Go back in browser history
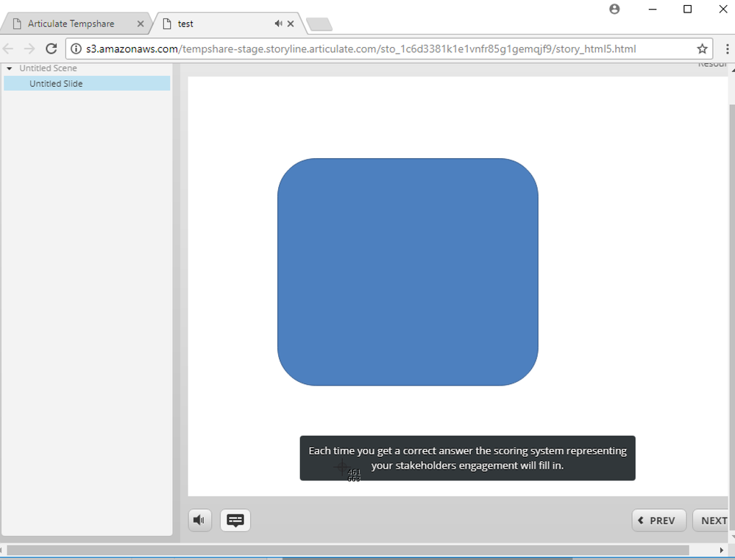Viewport: 735px width, 560px height. (8, 49)
